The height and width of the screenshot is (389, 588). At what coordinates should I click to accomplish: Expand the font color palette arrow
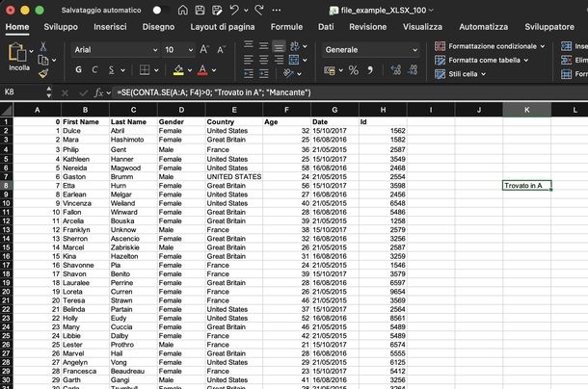(214, 70)
